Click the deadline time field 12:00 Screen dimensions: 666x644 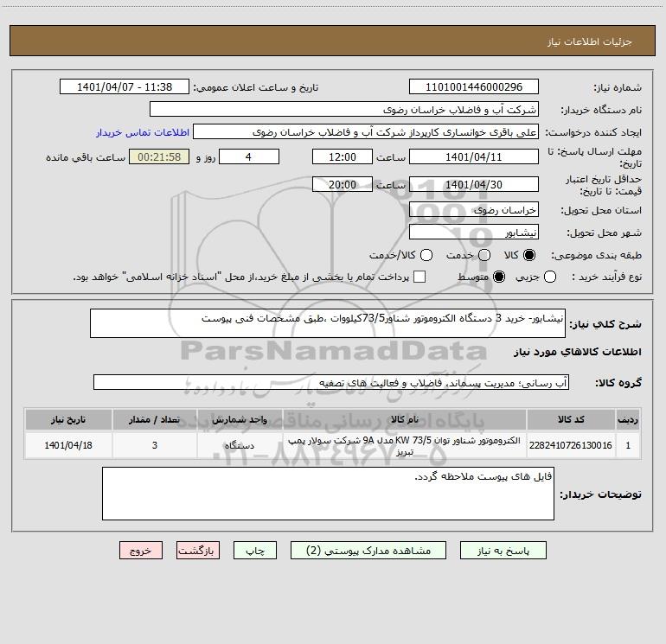coord(343,156)
